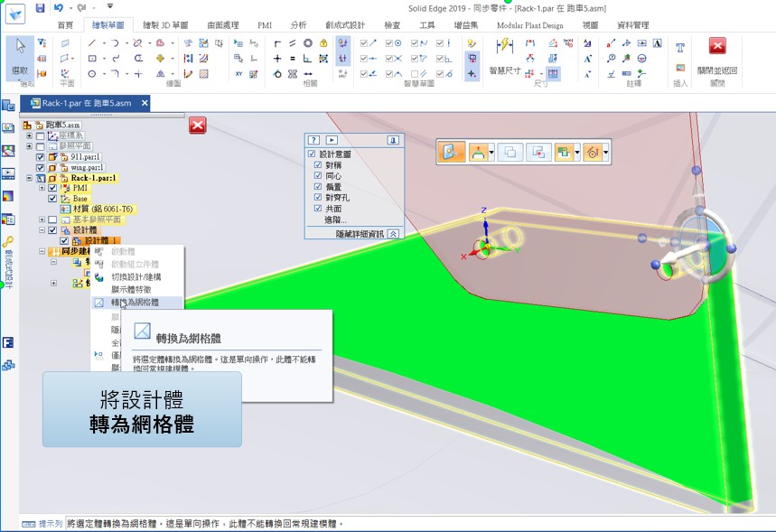Click the boxed letter A annotation icon

click(x=658, y=43)
